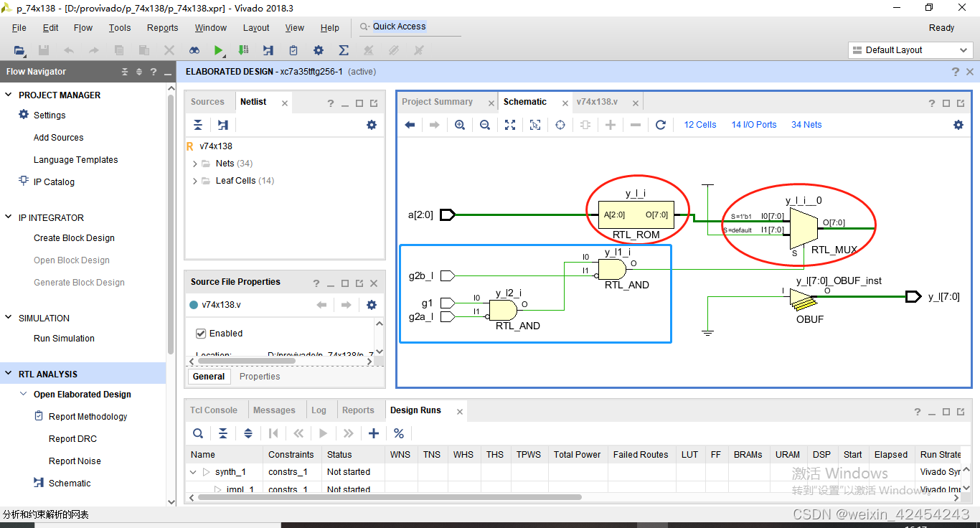Click the binoculars find icon
This screenshot has height=528, width=980.
(194, 50)
